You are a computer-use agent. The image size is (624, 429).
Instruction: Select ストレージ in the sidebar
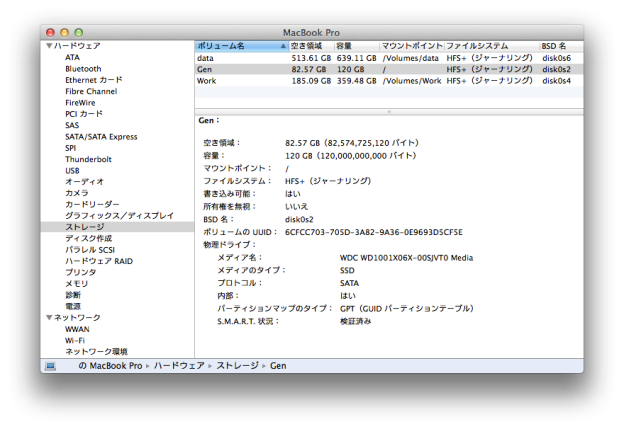pyautogui.click(x=85, y=227)
